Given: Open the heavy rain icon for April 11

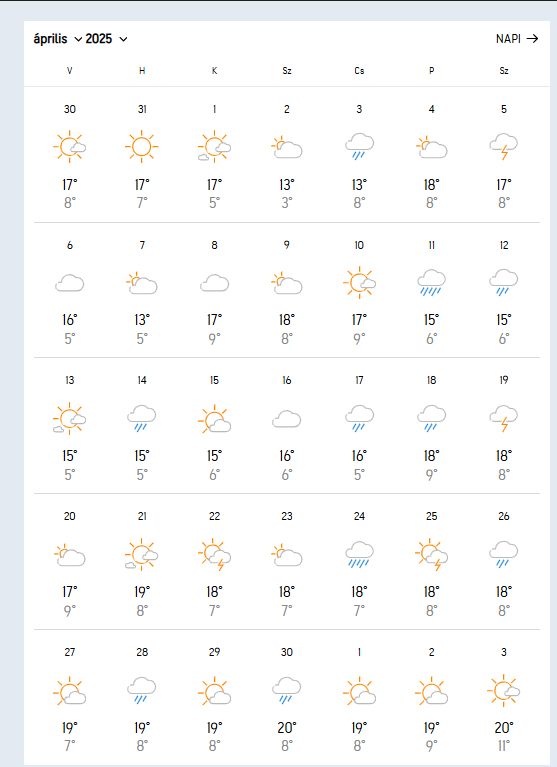Looking at the screenshot, I should (x=431, y=282).
